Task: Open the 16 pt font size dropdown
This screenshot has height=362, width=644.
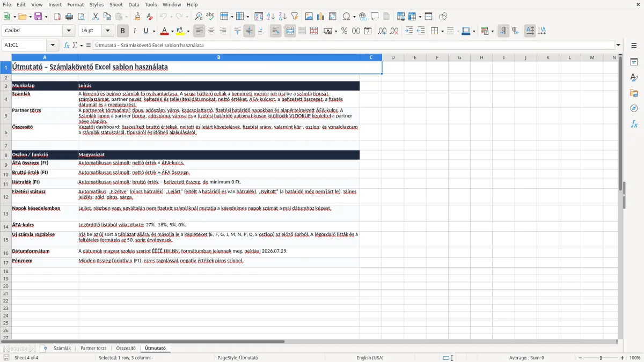Action: coord(108,31)
